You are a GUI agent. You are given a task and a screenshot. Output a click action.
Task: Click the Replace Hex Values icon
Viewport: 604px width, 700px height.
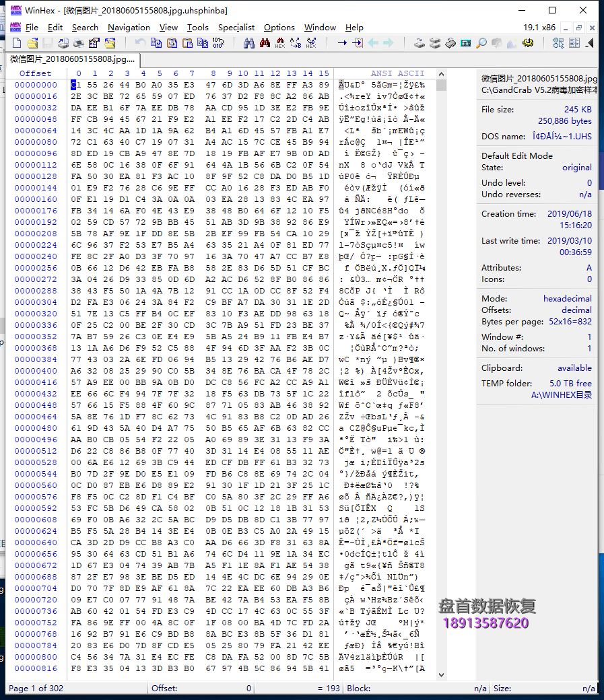pos(311,43)
